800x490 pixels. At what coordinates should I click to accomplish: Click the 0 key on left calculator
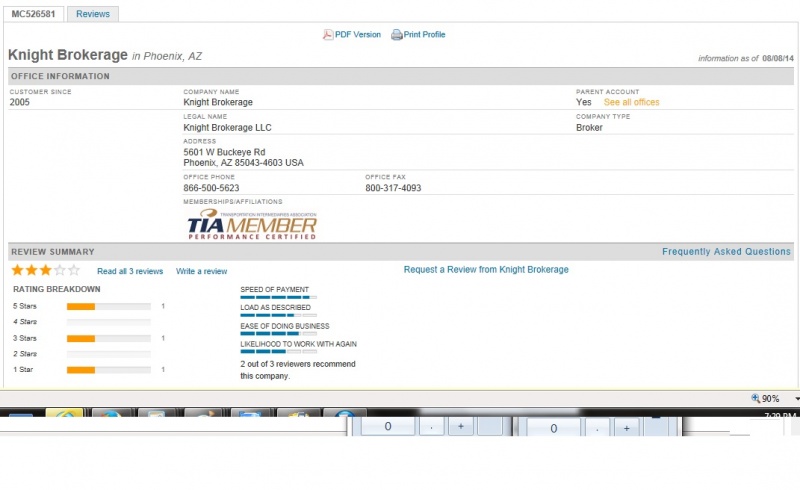pos(388,426)
